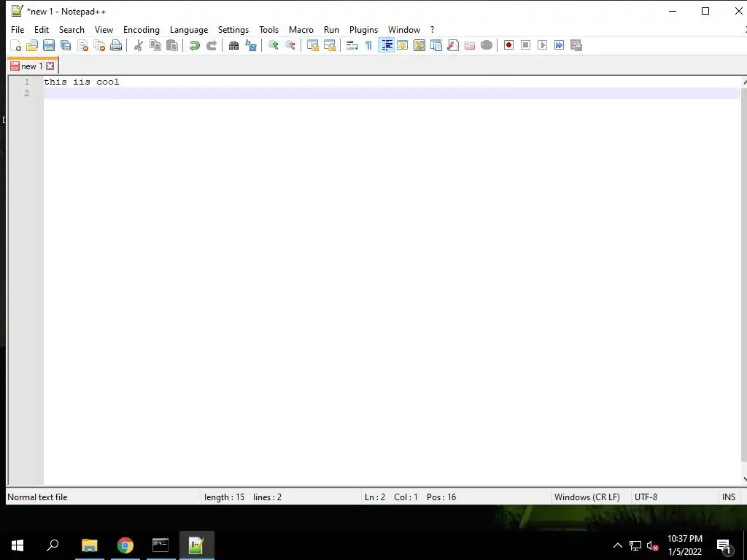Open the Replace dialog icon
The image size is (747, 560).
251,45
